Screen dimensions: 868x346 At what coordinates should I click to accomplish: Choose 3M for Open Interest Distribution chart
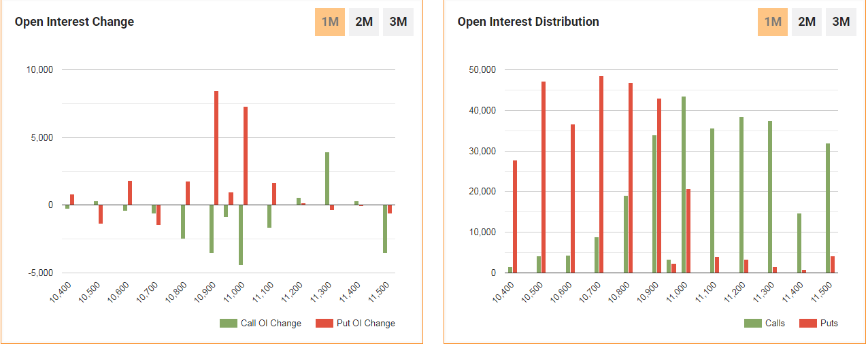(841, 22)
